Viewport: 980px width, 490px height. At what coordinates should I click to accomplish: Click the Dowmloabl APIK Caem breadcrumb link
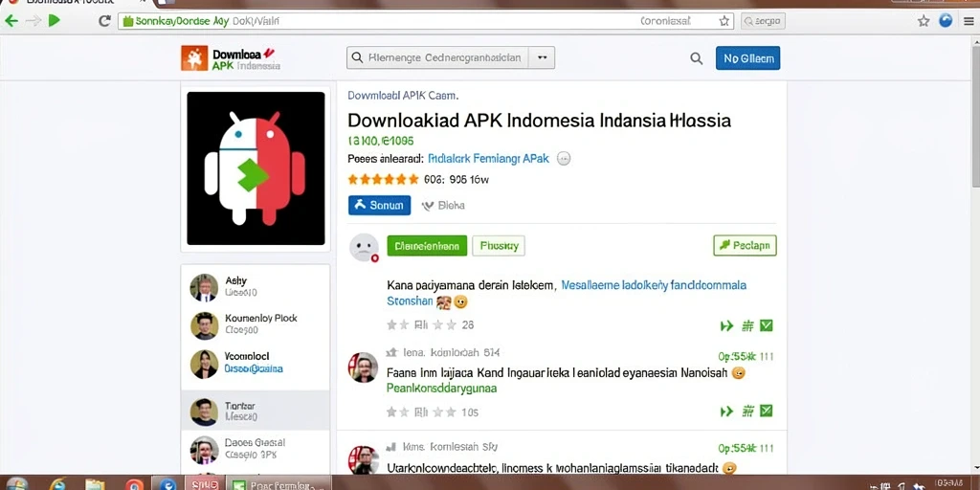pyautogui.click(x=403, y=96)
